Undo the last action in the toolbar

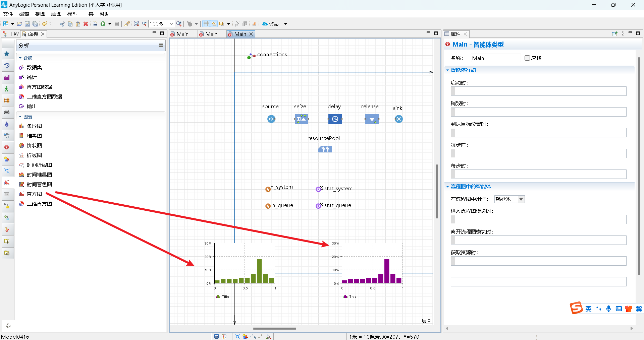44,24
